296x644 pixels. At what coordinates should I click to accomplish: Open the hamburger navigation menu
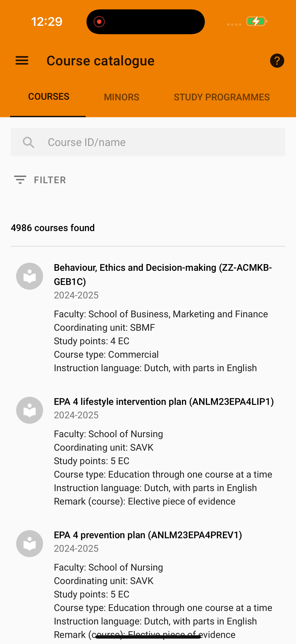(x=22, y=60)
